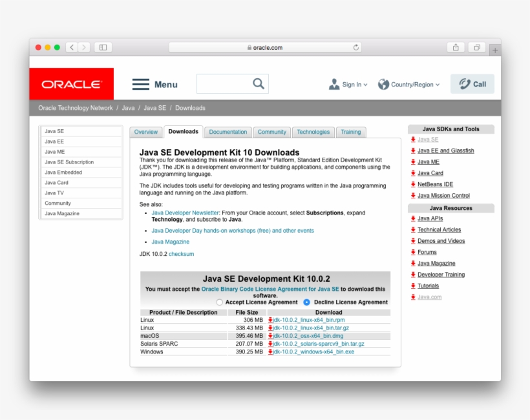Click the Call phone icon
Viewport: 530px width, 420px height.
pyautogui.click(x=465, y=84)
